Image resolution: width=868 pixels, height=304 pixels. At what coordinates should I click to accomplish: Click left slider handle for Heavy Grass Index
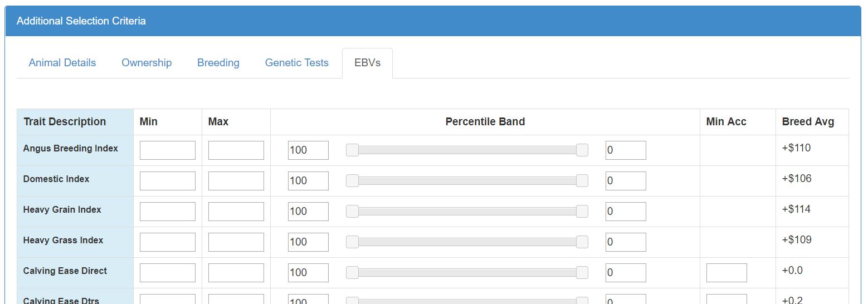coord(352,242)
